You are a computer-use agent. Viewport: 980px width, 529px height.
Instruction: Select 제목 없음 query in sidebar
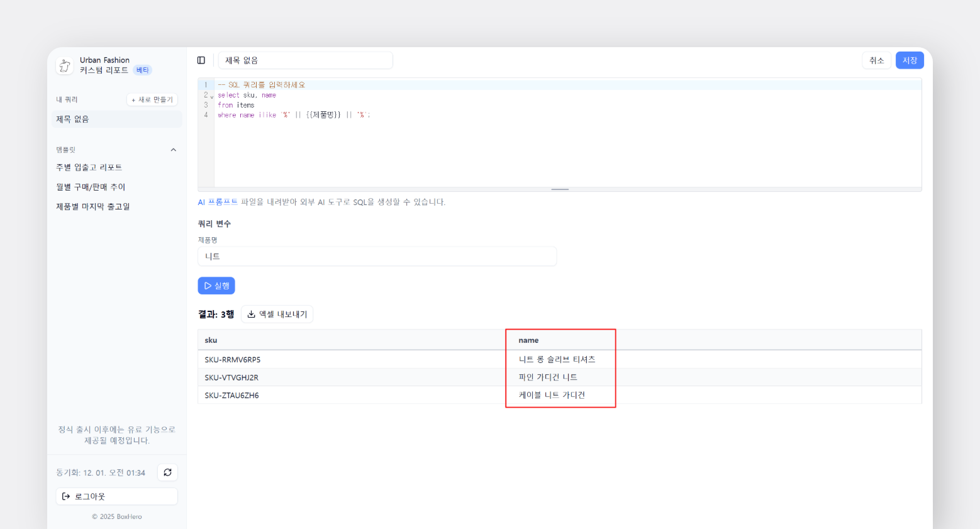click(116, 120)
